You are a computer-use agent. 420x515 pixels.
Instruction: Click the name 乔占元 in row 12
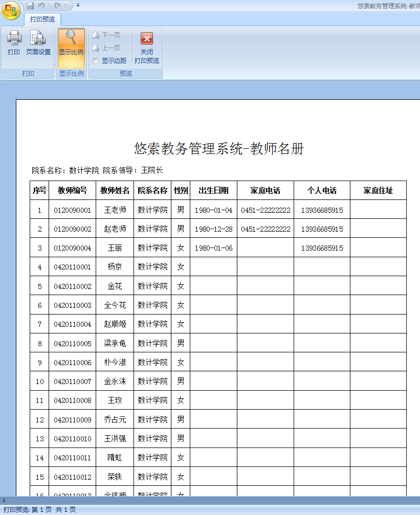point(115,420)
